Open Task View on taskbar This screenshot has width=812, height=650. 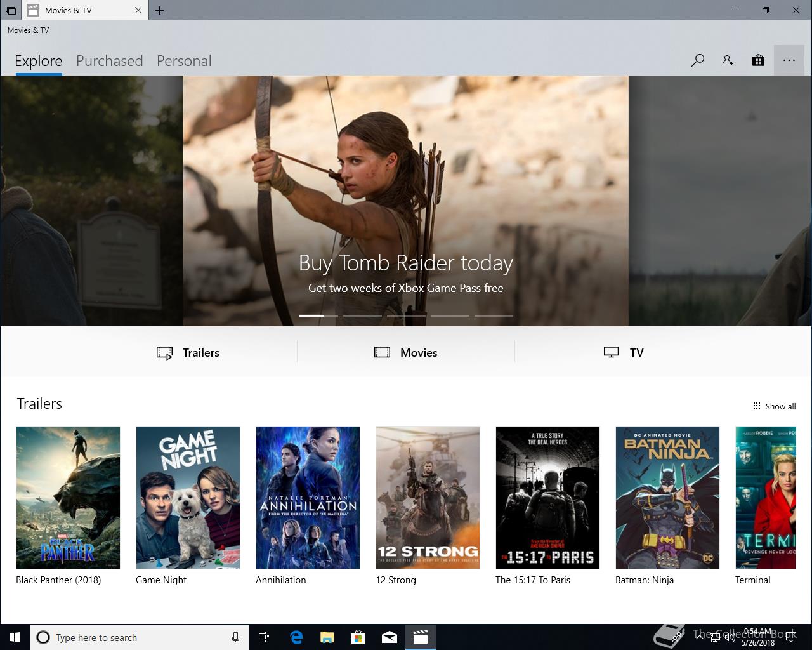(264, 637)
